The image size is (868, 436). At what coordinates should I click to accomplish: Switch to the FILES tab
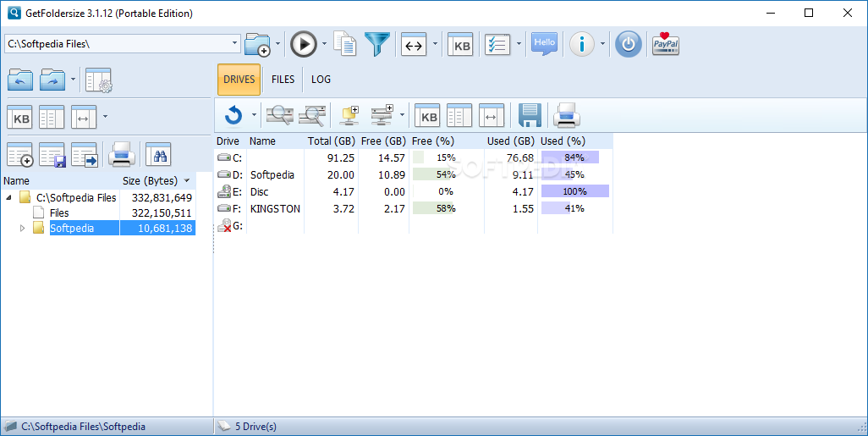click(283, 80)
